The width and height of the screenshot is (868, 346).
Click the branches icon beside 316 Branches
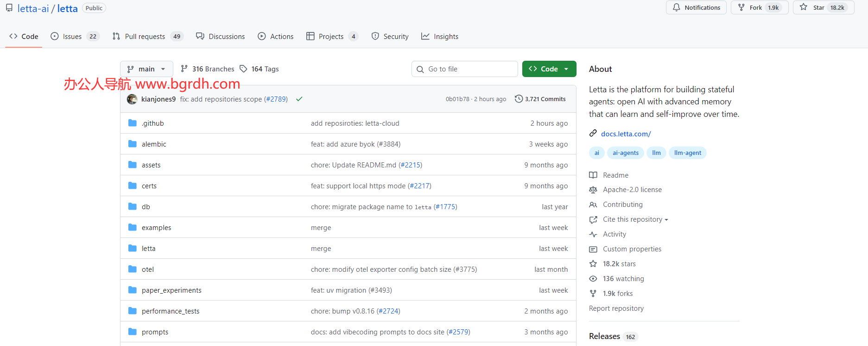click(184, 69)
